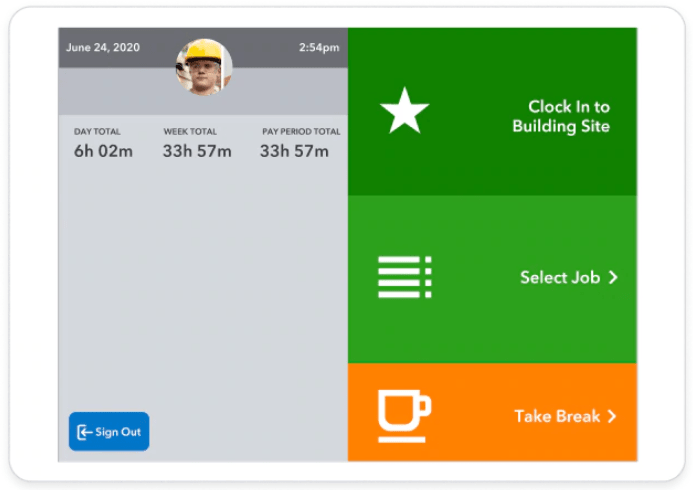Sign out of the time clock

(x=109, y=432)
